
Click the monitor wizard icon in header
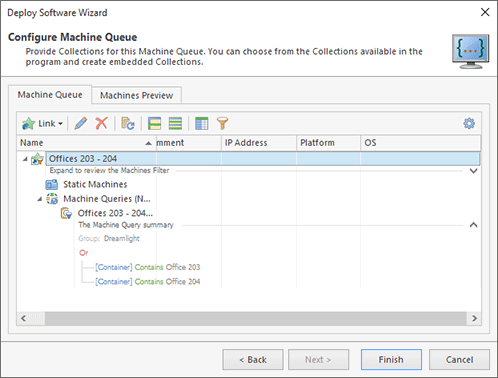pyautogui.click(x=471, y=52)
